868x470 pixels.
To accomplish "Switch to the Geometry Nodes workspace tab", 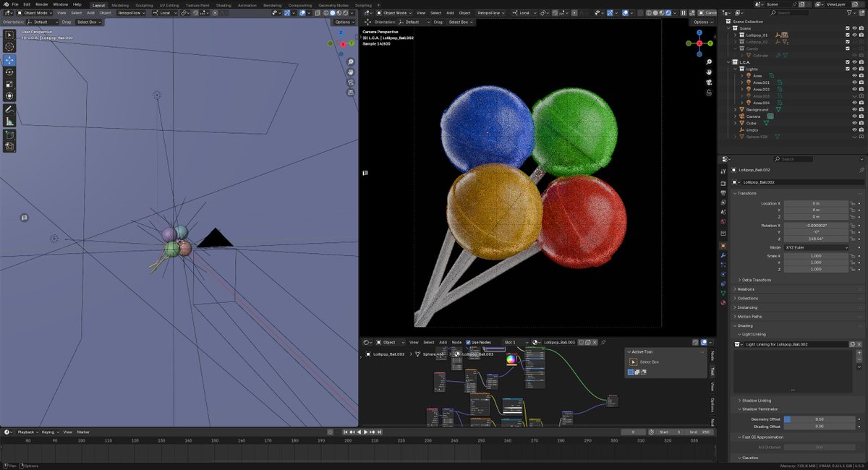I will click(x=333, y=5).
